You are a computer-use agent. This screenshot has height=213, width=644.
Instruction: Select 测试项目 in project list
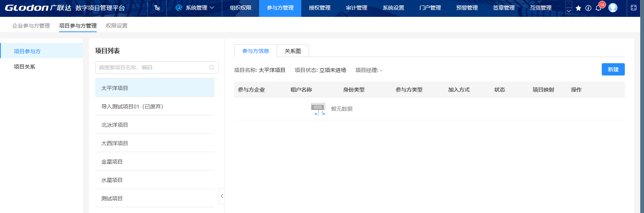(155, 198)
